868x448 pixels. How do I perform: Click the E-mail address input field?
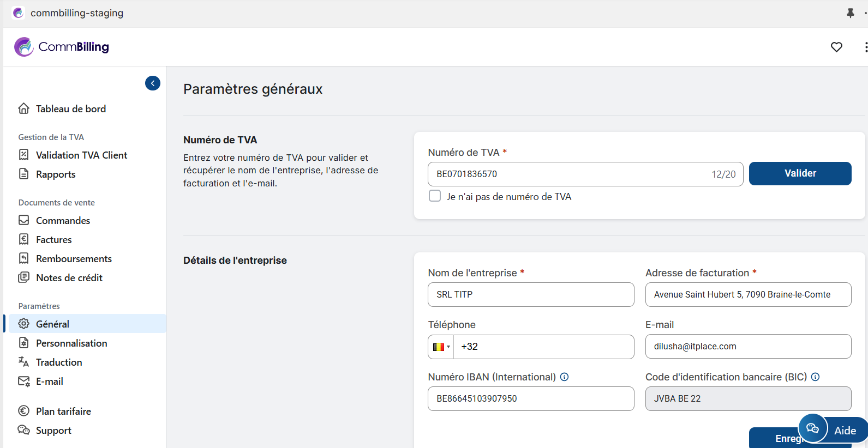click(x=747, y=347)
